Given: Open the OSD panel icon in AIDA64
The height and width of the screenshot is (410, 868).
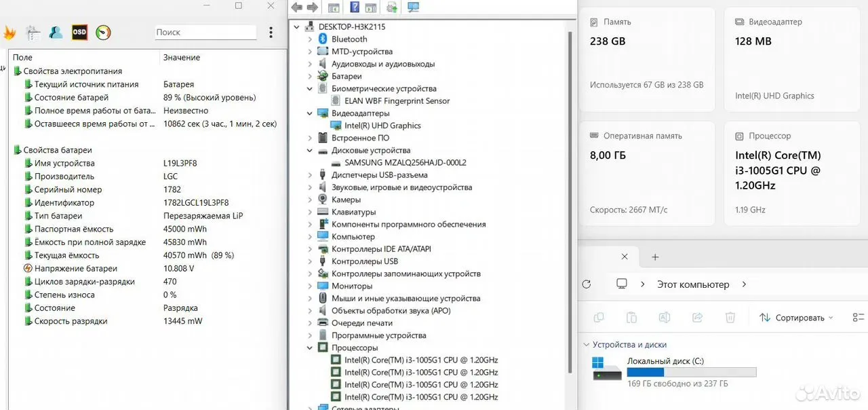Looking at the screenshot, I should [79, 32].
